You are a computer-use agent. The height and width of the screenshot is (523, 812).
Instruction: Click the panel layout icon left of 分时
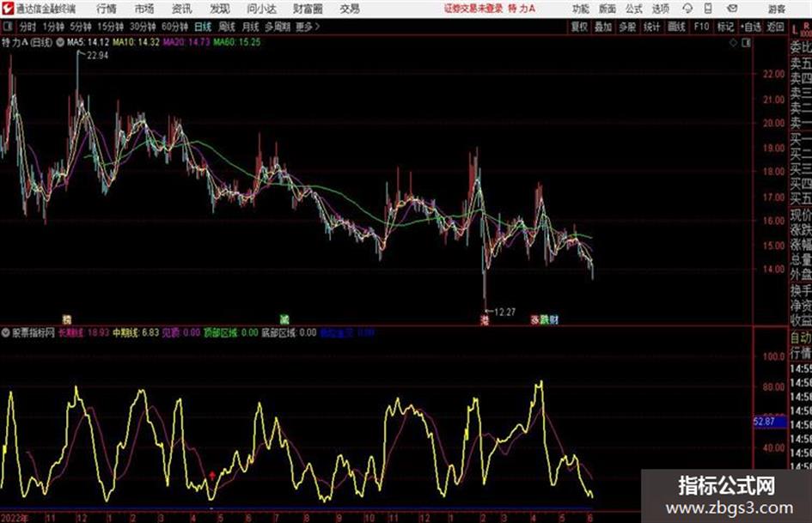pos(7,27)
